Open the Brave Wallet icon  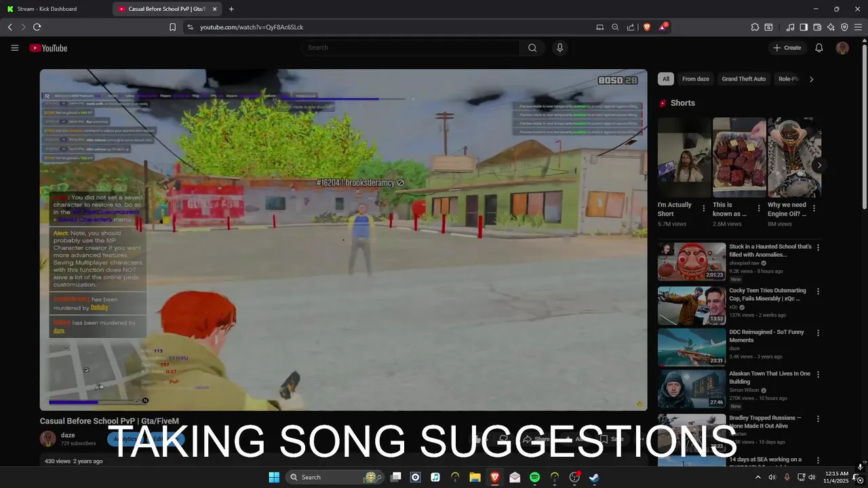pyautogui.click(x=817, y=27)
